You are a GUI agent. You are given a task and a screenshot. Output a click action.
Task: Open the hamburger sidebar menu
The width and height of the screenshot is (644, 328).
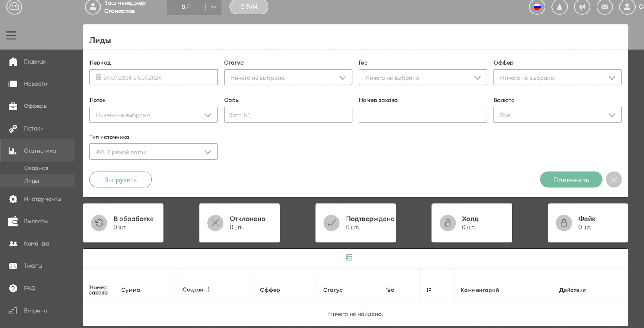tap(11, 35)
